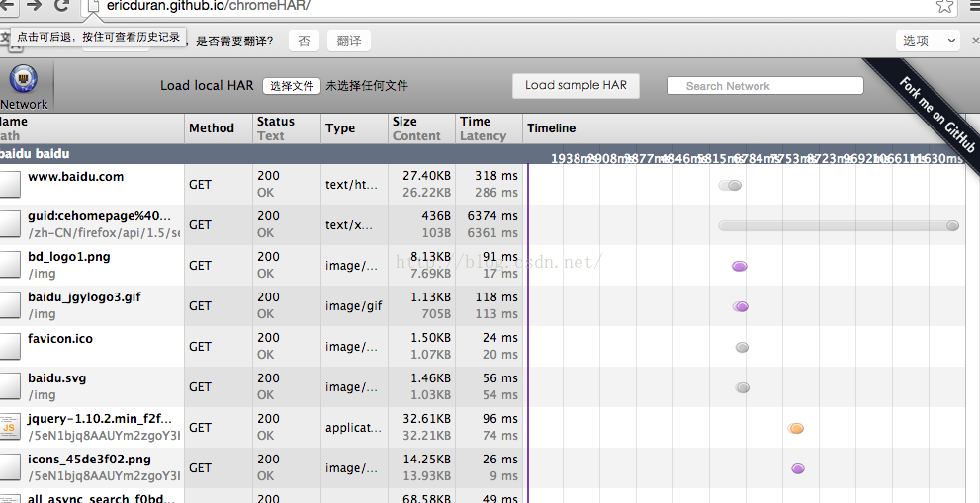Sort by Size column header

pos(422,128)
